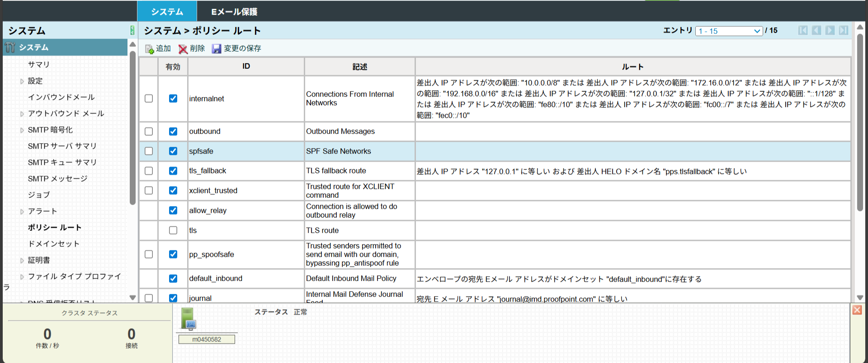Expand the SMTP 暗号化 tree node
Screen dimensions: 868x363
22,130
